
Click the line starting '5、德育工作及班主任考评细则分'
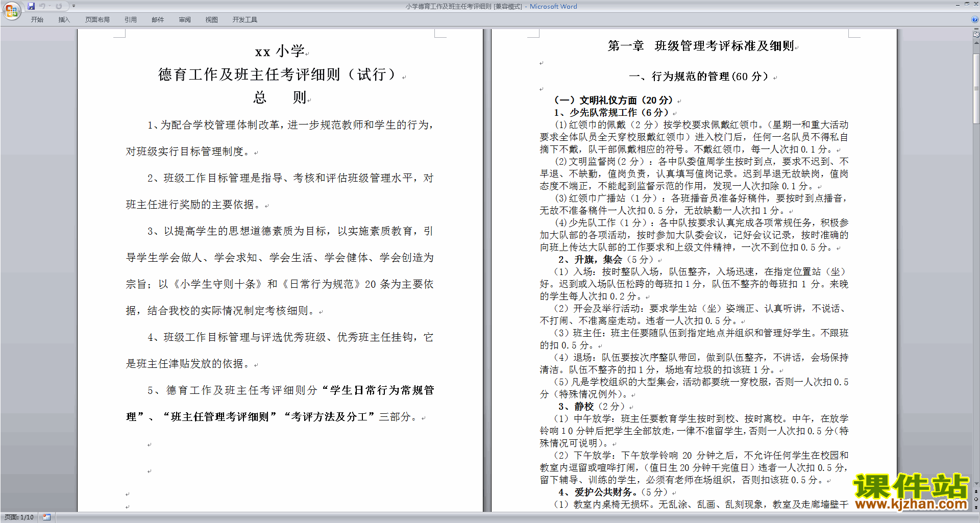pyautogui.click(x=290, y=390)
